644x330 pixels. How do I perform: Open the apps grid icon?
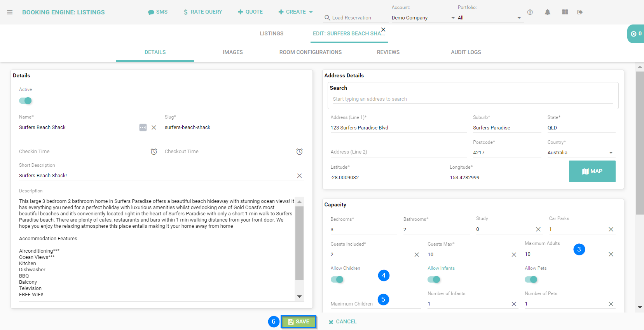point(565,12)
